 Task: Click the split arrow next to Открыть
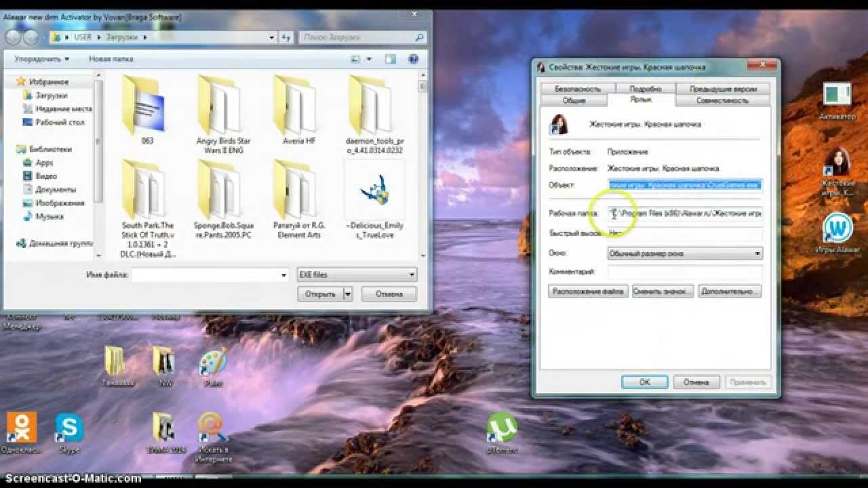[348, 294]
